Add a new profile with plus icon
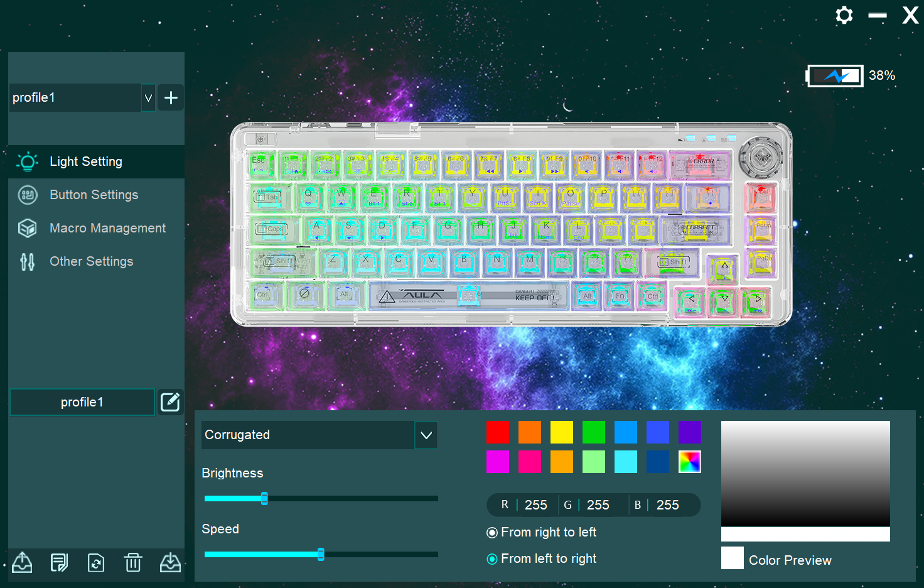This screenshot has height=588, width=924. tap(171, 98)
